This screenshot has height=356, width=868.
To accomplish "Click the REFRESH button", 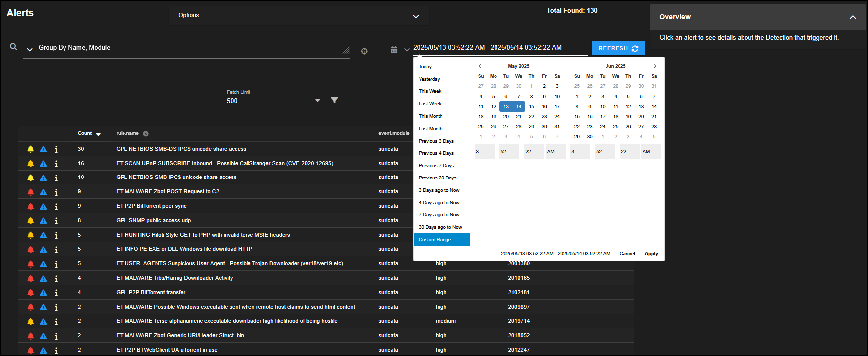I will pyautogui.click(x=618, y=48).
